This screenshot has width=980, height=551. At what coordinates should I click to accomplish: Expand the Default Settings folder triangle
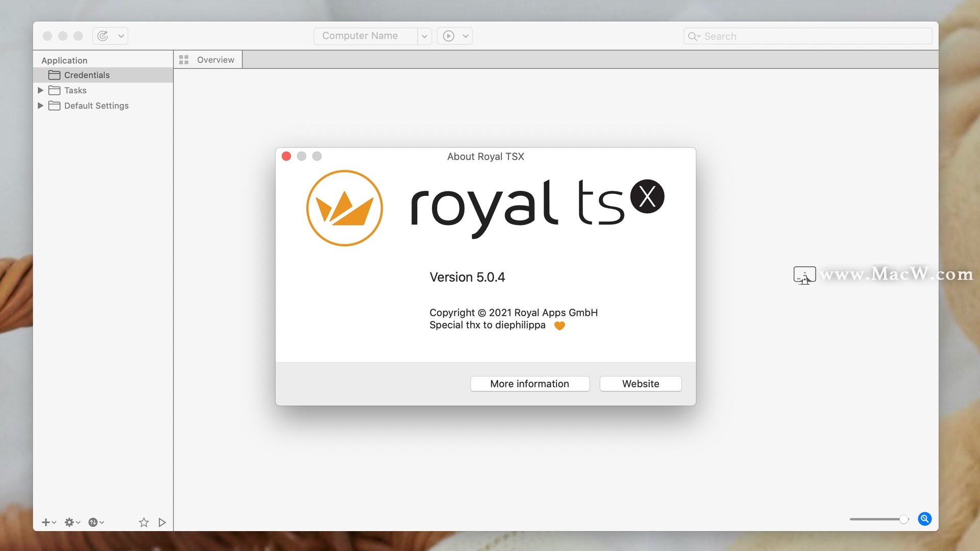pos(40,106)
